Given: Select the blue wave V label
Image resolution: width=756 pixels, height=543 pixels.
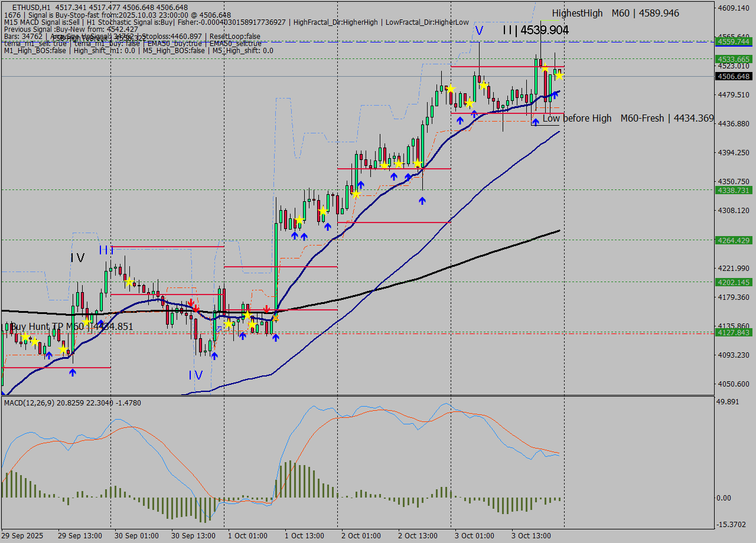Looking at the screenshot, I should (x=480, y=31).
